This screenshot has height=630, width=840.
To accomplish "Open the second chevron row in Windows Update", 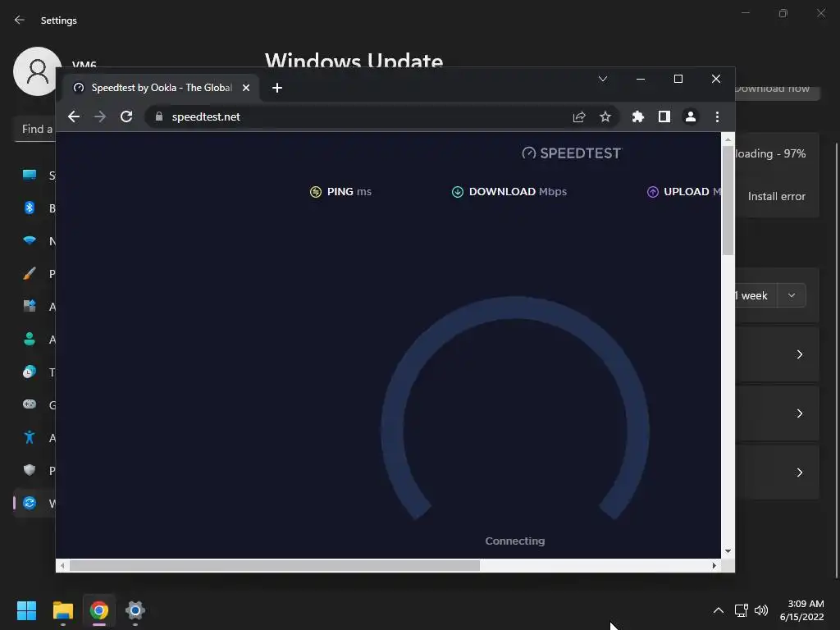I will point(799,413).
